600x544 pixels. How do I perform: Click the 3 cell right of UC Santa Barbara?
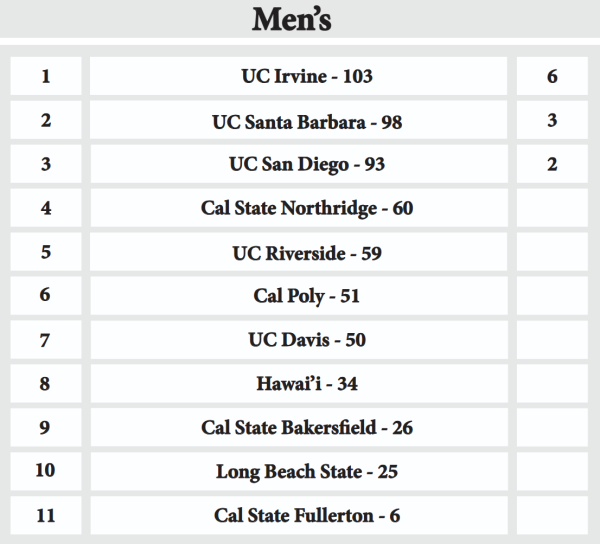[552, 121]
